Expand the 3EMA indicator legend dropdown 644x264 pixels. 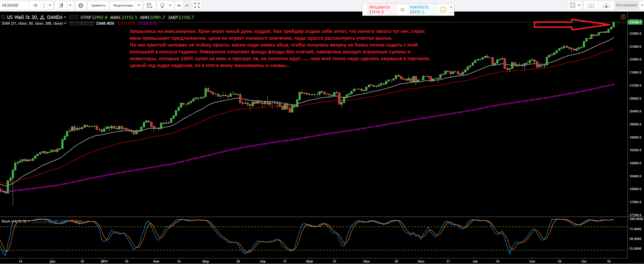pos(65,23)
